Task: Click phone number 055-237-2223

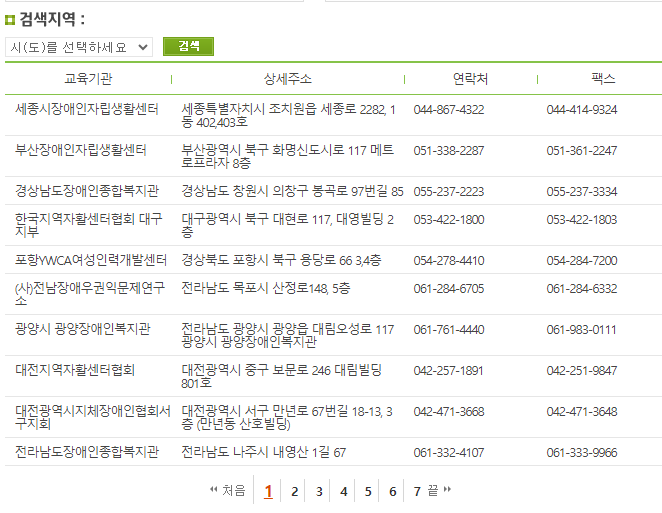Action: [449, 192]
